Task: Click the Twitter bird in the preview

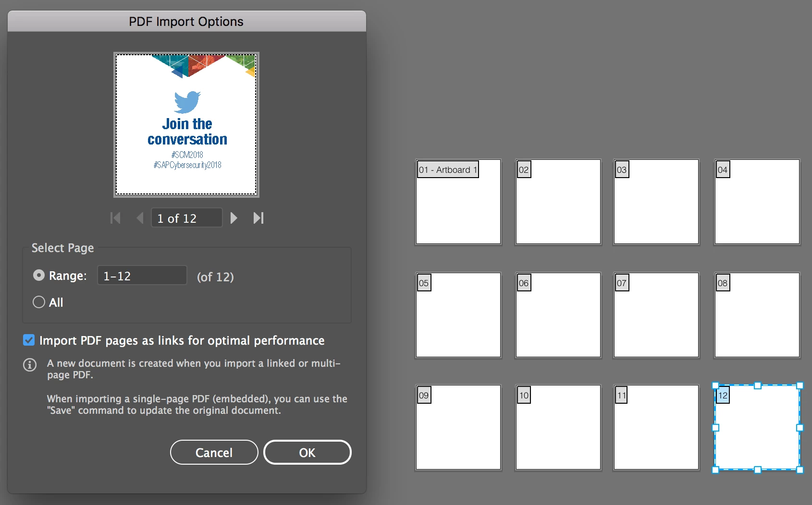Action: click(187, 102)
